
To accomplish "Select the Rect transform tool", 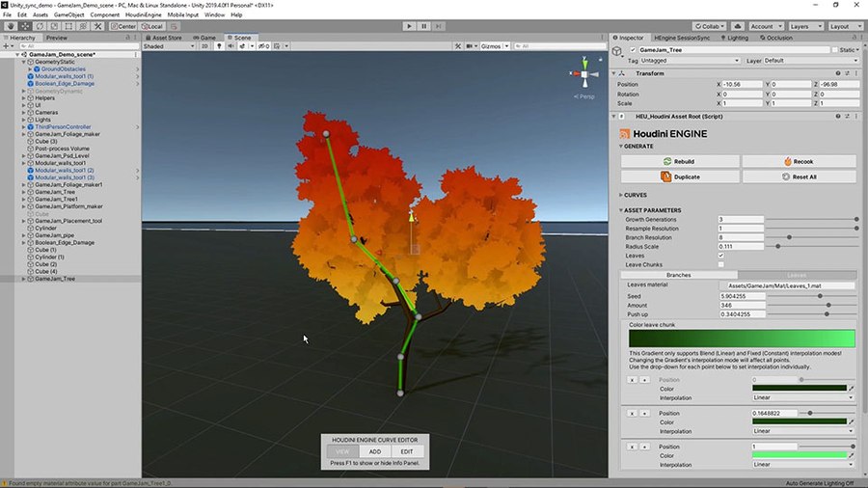I will pyautogui.click(x=68, y=26).
